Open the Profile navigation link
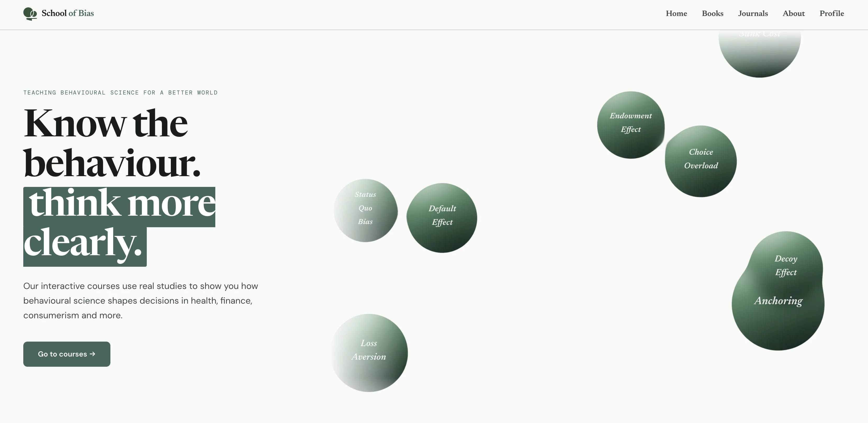This screenshot has height=423, width=868. (832, 14)
